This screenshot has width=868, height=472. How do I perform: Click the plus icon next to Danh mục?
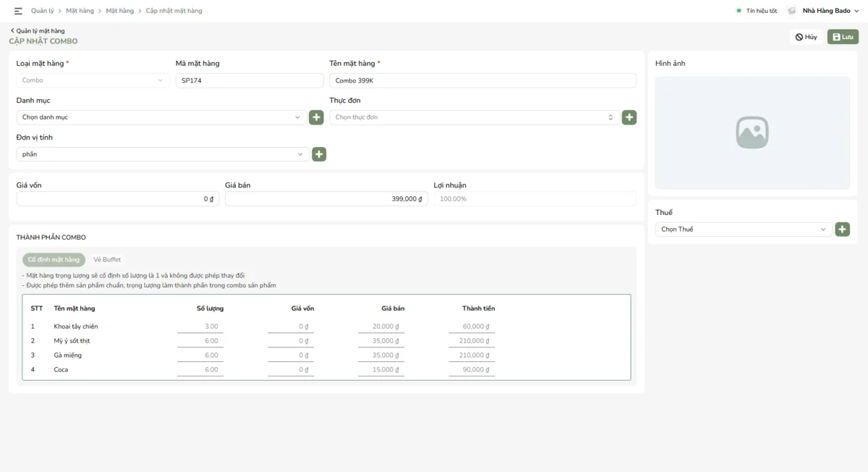[316, 117]
